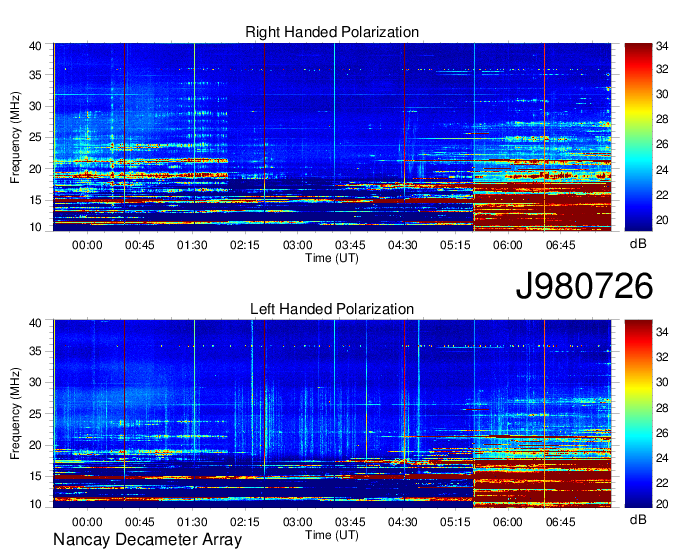The height and width of the screenshot is (552, 680).
Task: Click the color bar beside the Left Handed plot
Action: [x=638, y=414]
